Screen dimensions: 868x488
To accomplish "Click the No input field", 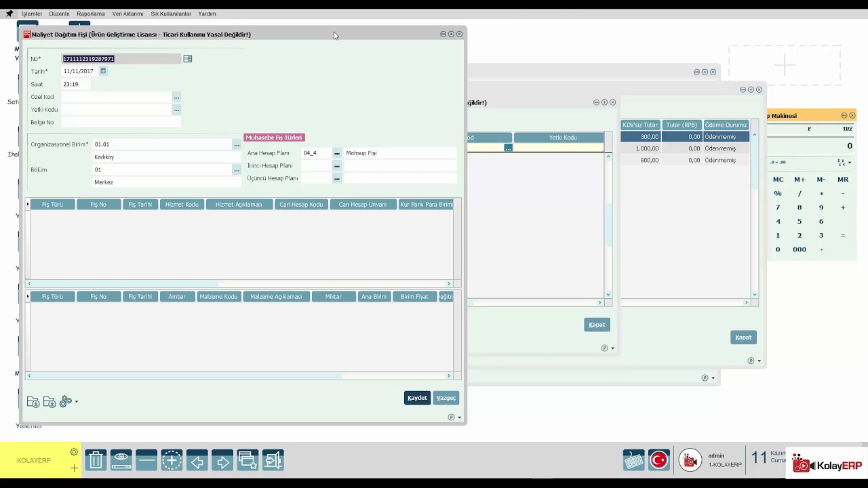I will click(121, 59).
